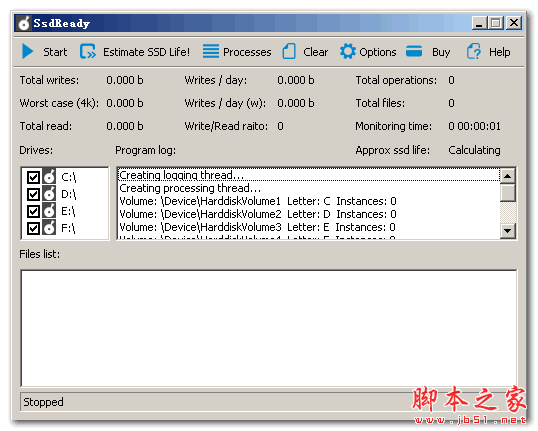
Task: Click the Writes / day (w) value
Action: [x=295, y=103]
